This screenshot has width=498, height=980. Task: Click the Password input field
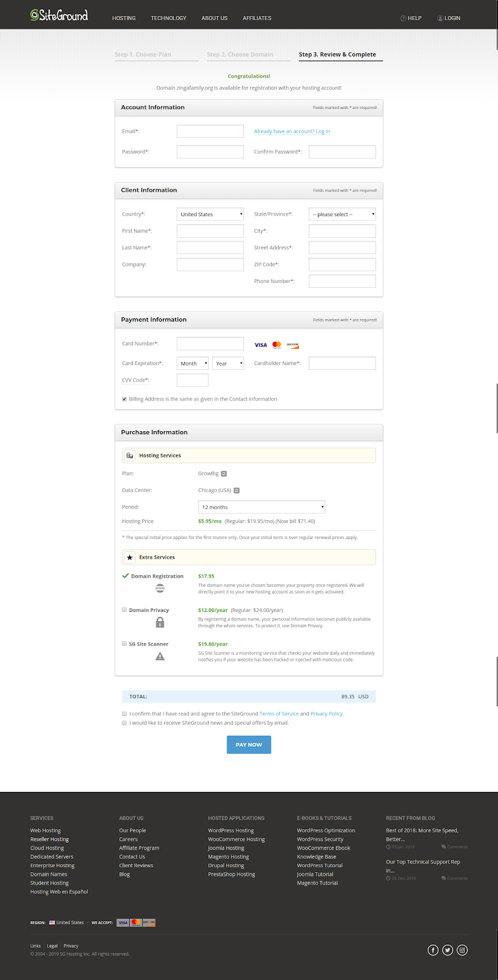(210, 152)
